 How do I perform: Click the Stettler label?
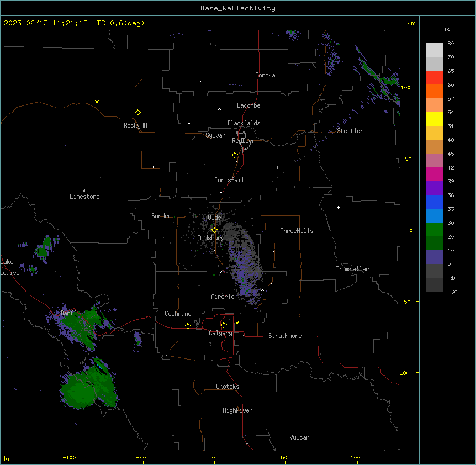click(x=350, y=131)
